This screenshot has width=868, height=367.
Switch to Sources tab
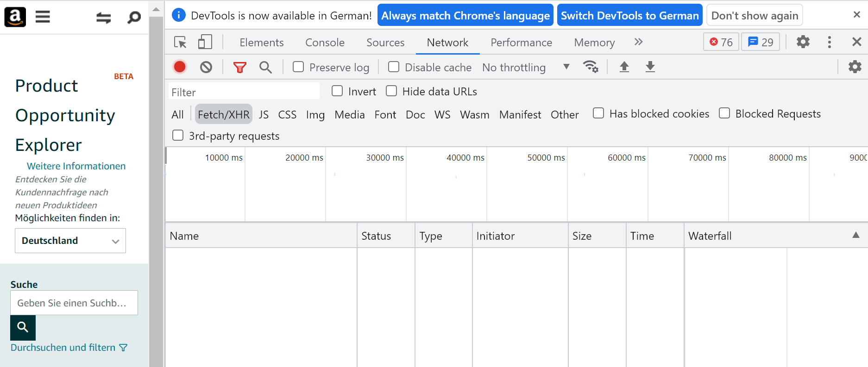click(385, 43)
